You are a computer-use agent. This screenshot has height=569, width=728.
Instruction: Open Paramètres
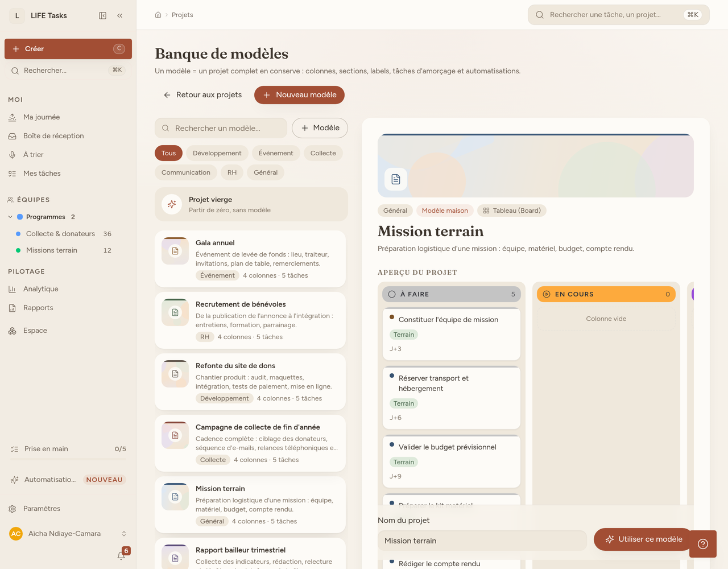(x=68, y=509)
